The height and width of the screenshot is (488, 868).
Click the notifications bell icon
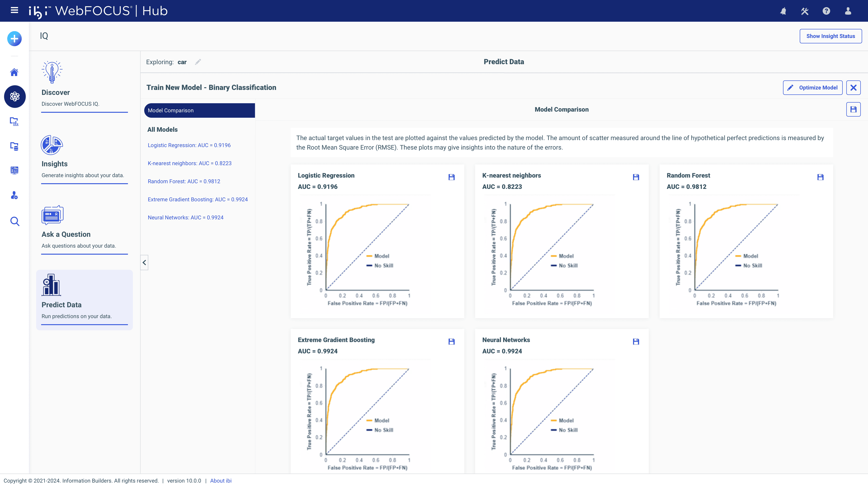pos(783,11)
